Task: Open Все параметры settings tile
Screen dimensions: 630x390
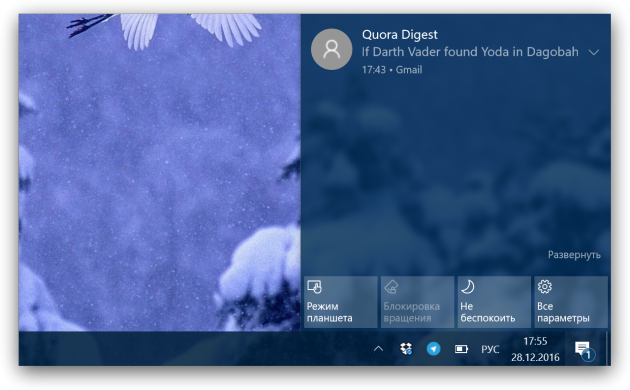Action: coord(571,302)
